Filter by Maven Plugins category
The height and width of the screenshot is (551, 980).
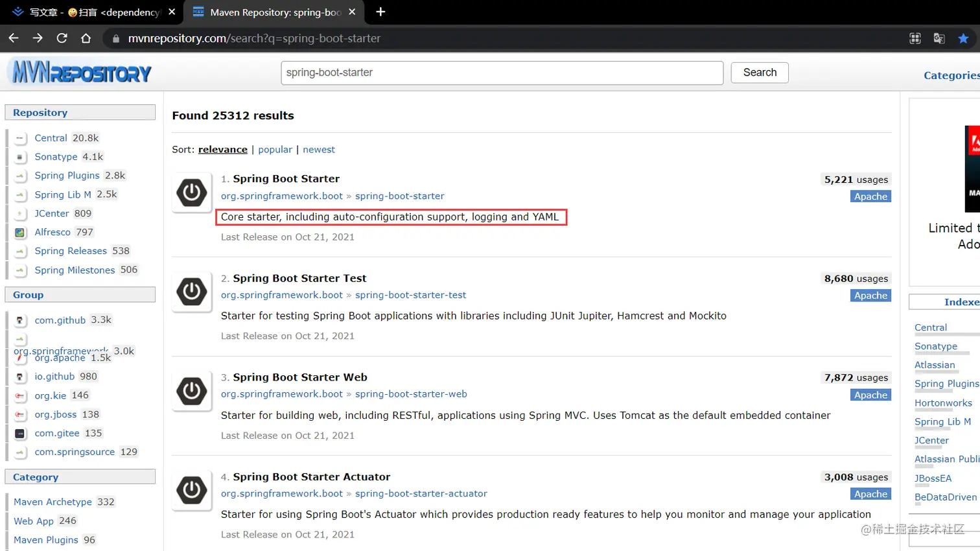[46, 540]
